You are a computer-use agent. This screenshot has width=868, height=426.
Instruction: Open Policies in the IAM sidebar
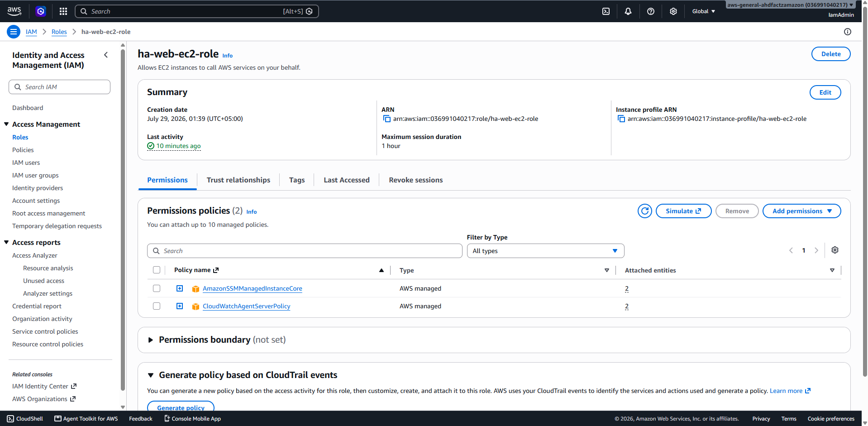click(x=23, y=150)
